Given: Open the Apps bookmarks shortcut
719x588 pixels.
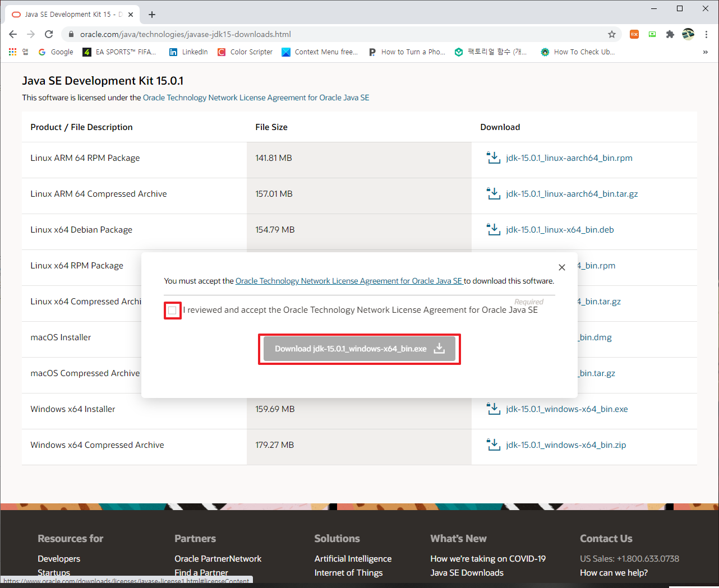Looking at the screenshot, I should (18, 52).
